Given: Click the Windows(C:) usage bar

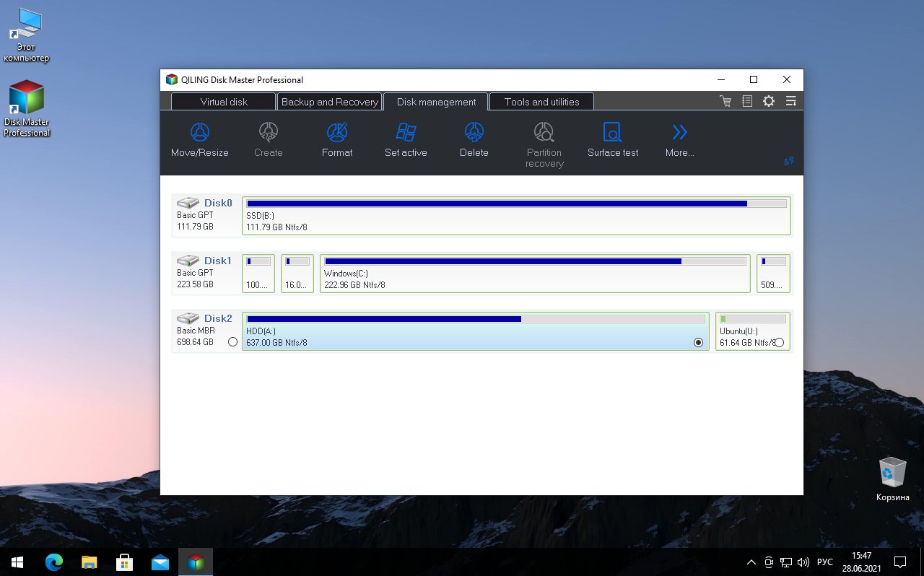Looking at the screenshot, I should tap(535, 261).
